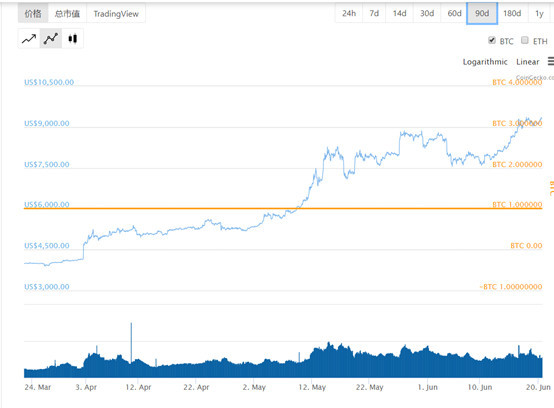Open the 价格 tab
The width and height of the screenshot is (554, 408).
coord(33,13)
